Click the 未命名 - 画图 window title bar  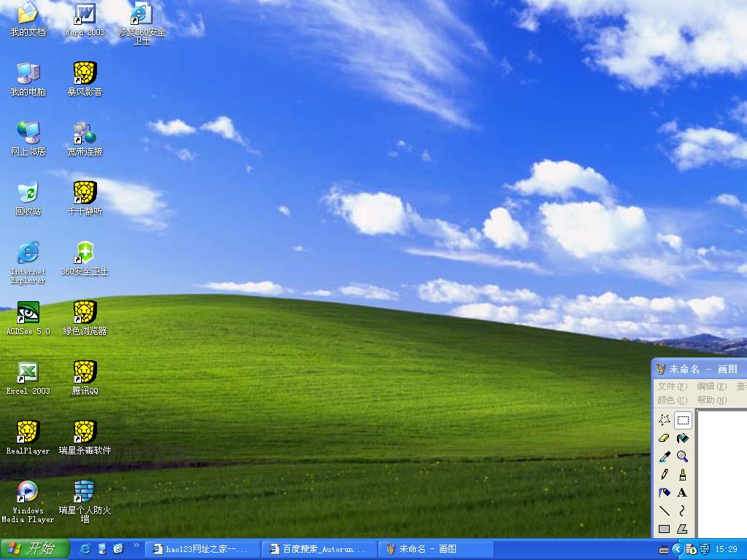coord(700,368)
